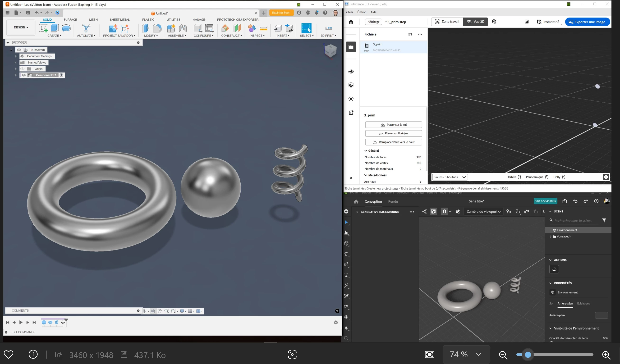Click Placer sur le sol button
The height and width of the screenshot is (364, 620).
point(393,125)
